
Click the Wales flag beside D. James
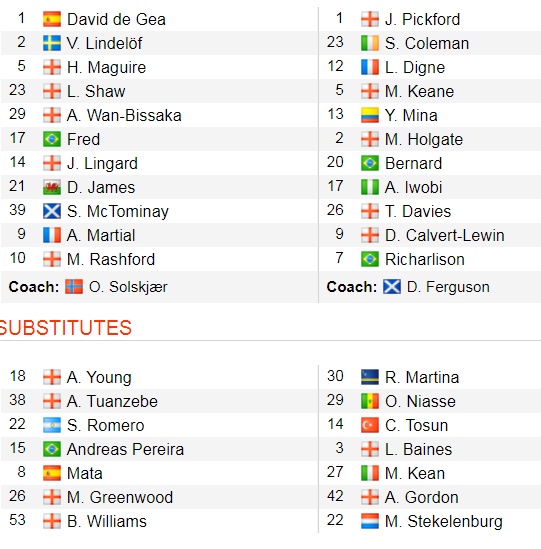pyautogui.click(x=52, y=187)
